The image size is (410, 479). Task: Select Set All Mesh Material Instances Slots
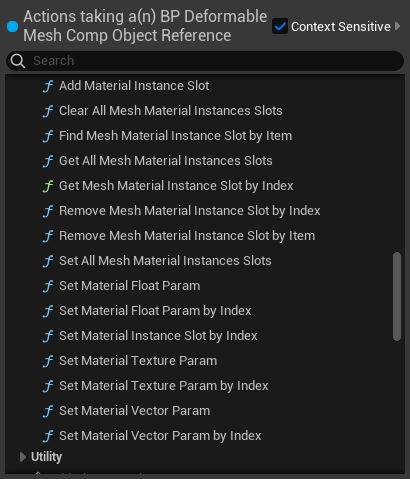(x=165, y=261)
